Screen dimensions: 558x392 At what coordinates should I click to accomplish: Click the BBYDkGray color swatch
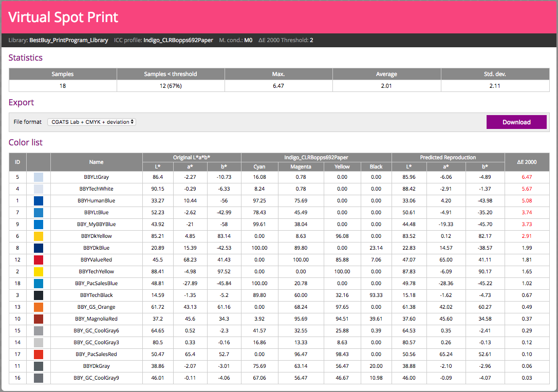point(39,366)
